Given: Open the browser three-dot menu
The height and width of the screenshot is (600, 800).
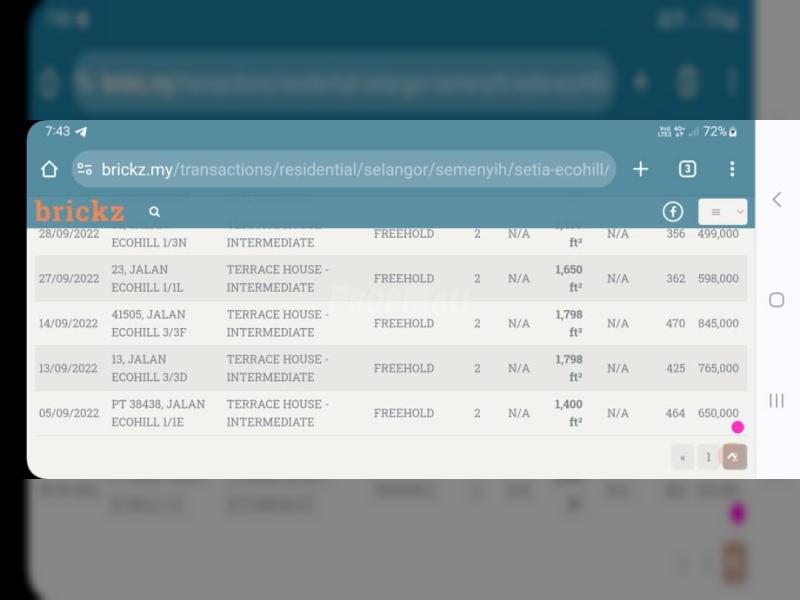Looking at the screenshot, I should (x=732, y=169).
